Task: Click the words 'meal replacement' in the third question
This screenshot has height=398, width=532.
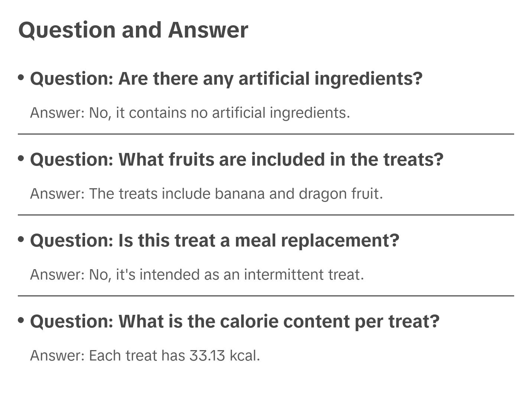Action: pyautogui.click(x=317, y=241)
